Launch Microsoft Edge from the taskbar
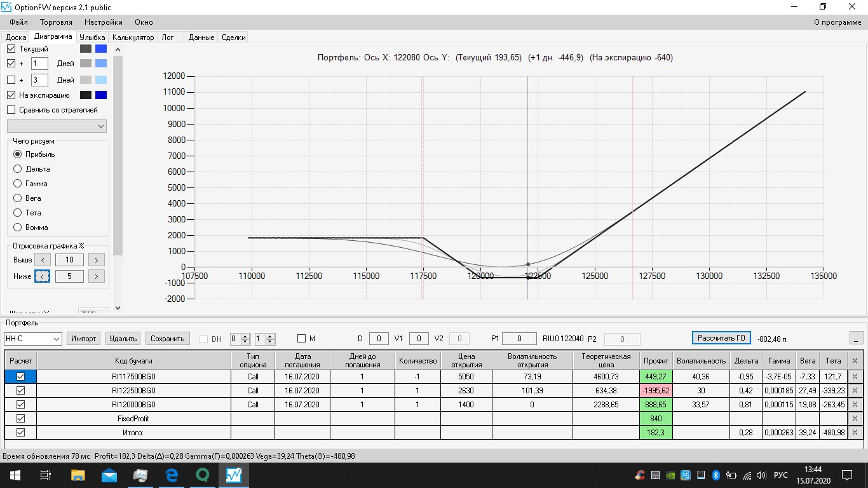This screenshot has height=488, width=868. tap(172, 475)
